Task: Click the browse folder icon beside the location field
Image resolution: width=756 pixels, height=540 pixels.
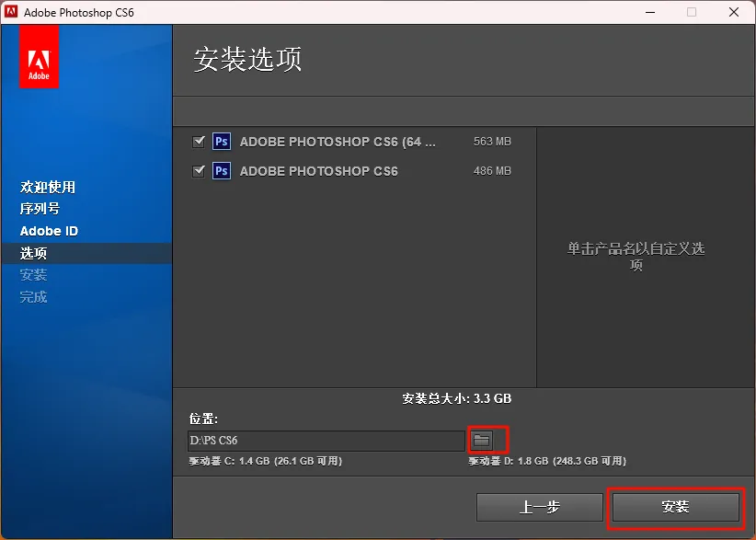Action: click(481, 440)
